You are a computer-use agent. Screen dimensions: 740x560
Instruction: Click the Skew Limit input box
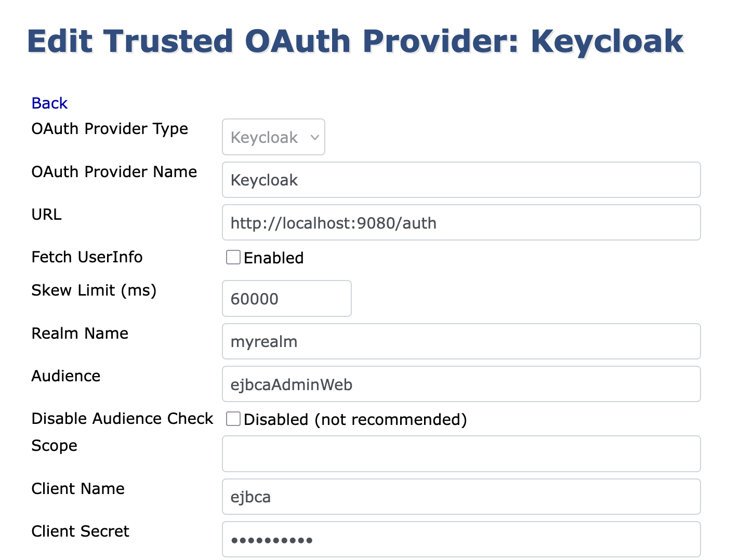286,299
